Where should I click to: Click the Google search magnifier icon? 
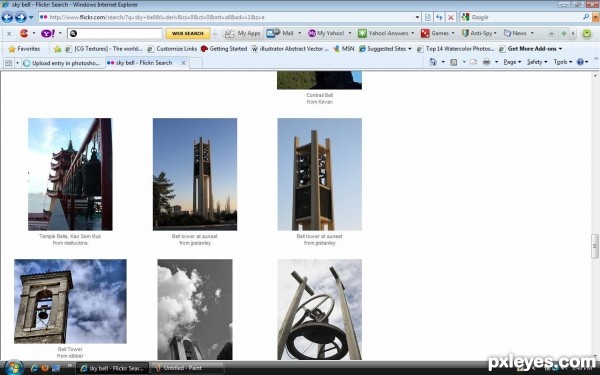tap(586, 17)
